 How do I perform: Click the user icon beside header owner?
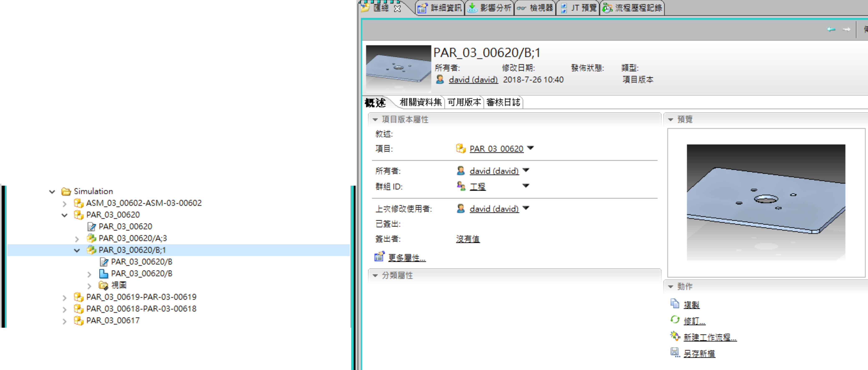(x=440, y=79)
